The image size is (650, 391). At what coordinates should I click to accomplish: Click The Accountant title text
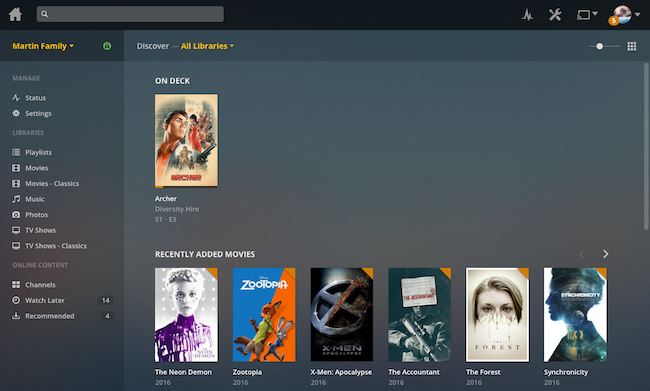click(x=414, y=372)
